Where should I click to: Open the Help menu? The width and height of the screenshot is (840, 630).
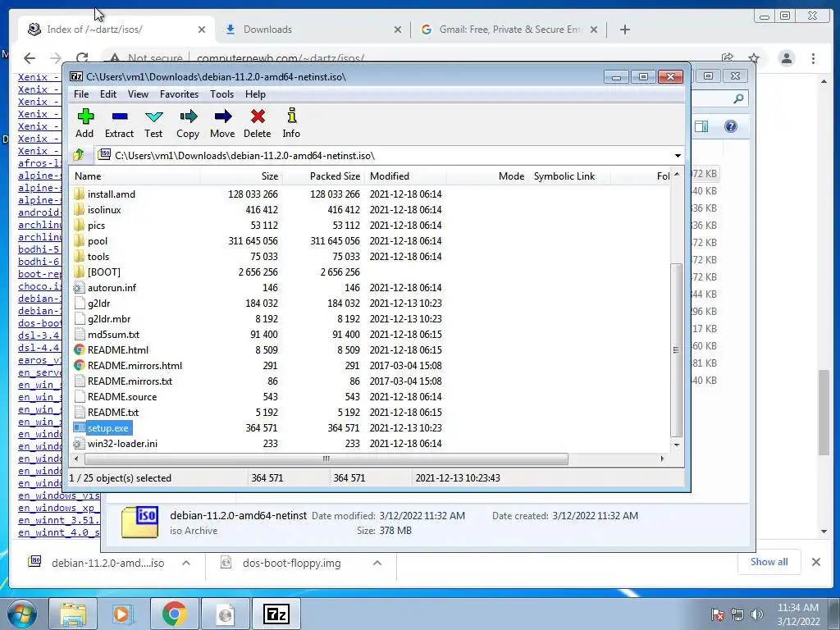pyautogui.click(x=256, y=94)
